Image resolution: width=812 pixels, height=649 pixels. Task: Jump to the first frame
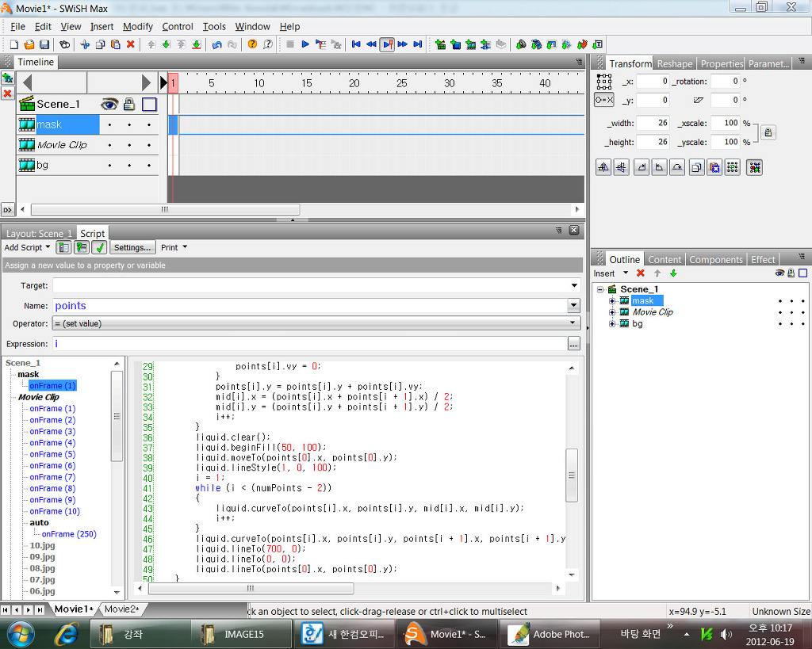(x=356, y=44)
